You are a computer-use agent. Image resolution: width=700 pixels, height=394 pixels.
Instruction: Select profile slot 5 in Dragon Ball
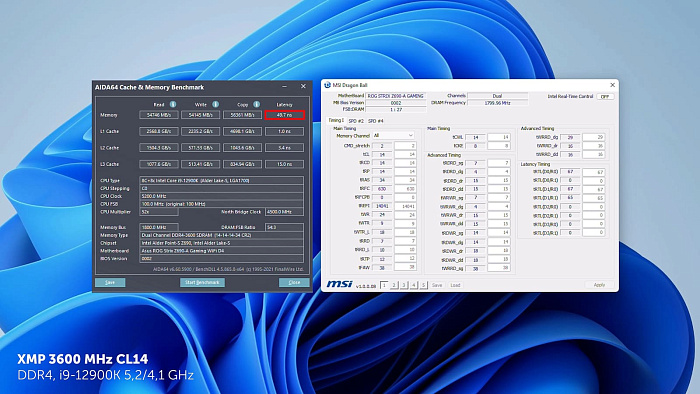click(423, 285)
